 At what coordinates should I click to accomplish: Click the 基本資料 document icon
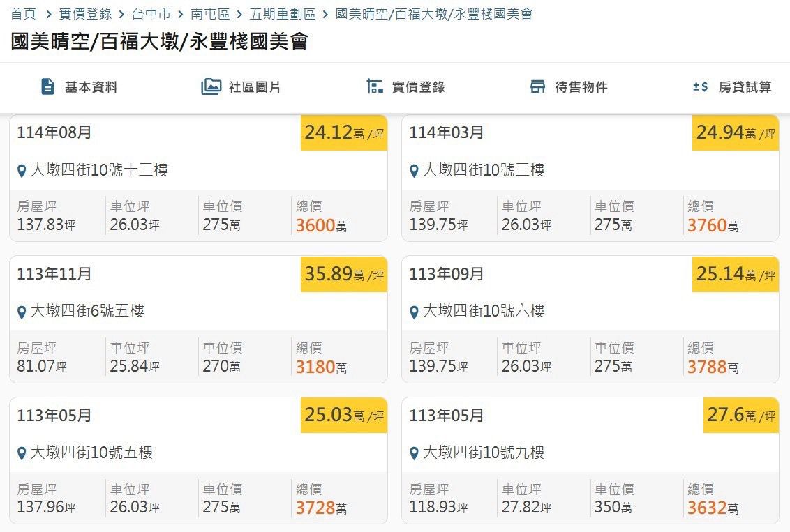[47, 86]
